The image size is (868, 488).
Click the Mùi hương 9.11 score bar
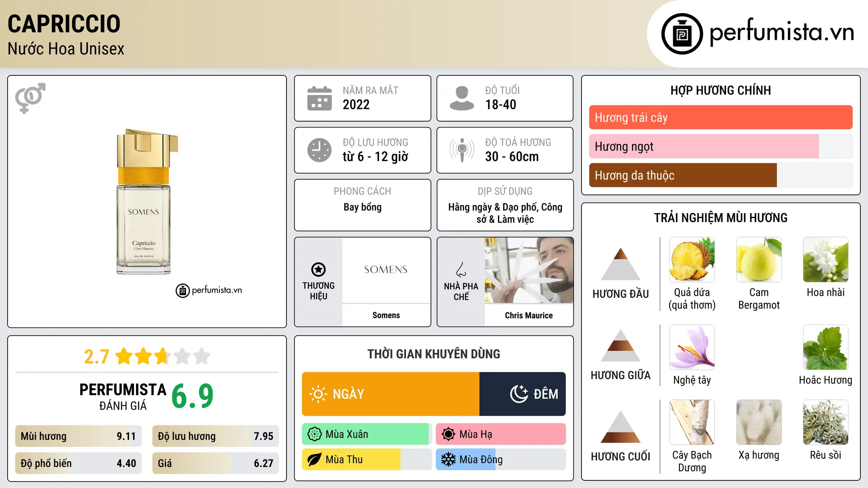[78, 436]
